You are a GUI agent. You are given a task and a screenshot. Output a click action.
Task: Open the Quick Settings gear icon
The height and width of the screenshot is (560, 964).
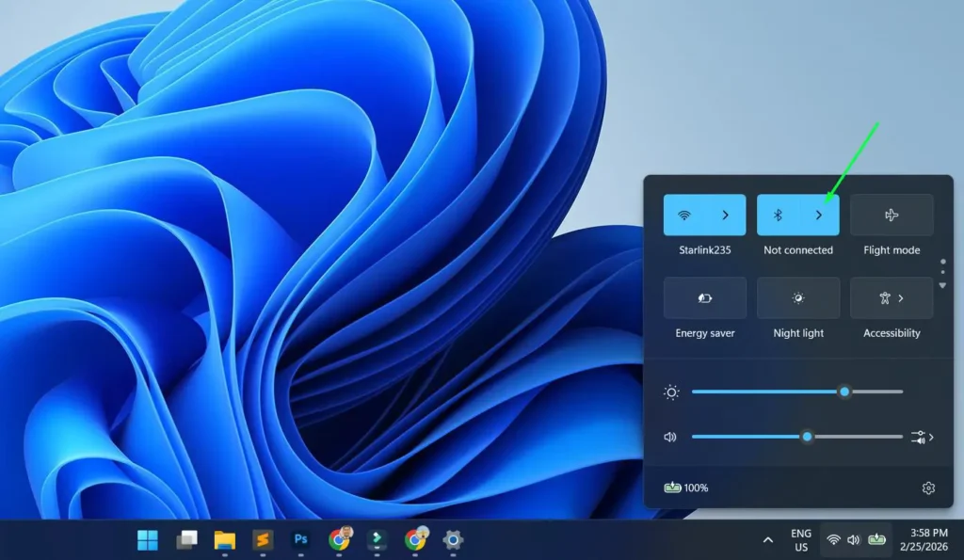click(x=928, y=488)
